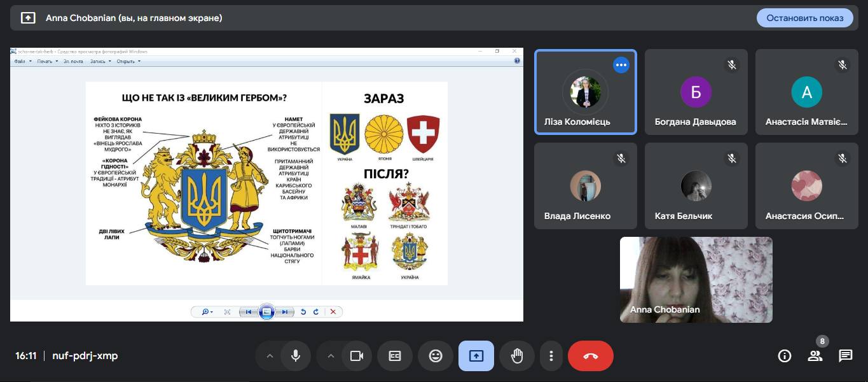868x382 pixels.
Task: Open meeting details info icon
Action: coord(784,356)
